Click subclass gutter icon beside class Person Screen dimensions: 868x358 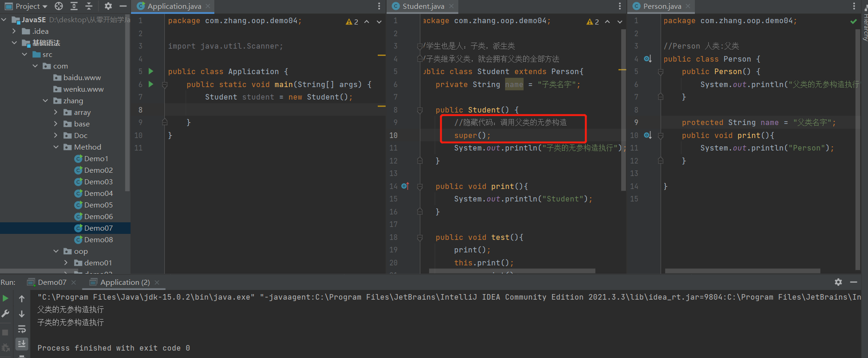point(648,59)
